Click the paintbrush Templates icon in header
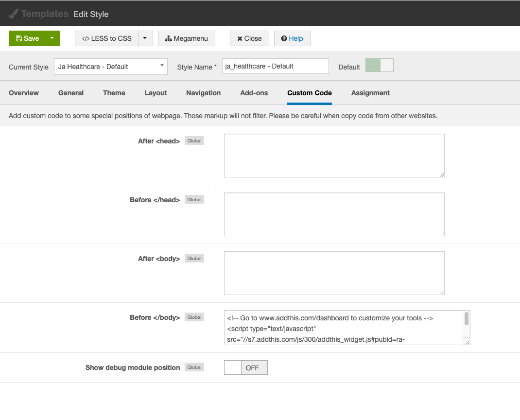Viewport: 520px width, 420px height. 14,14
